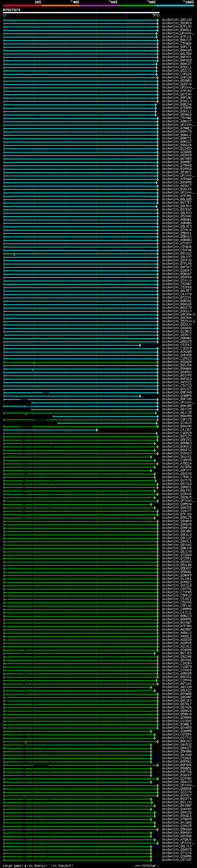Click the cyan alignment bar for UniRef100_Q9SJG9
Screen dimensions: 197x868
[x=81, y=20]
